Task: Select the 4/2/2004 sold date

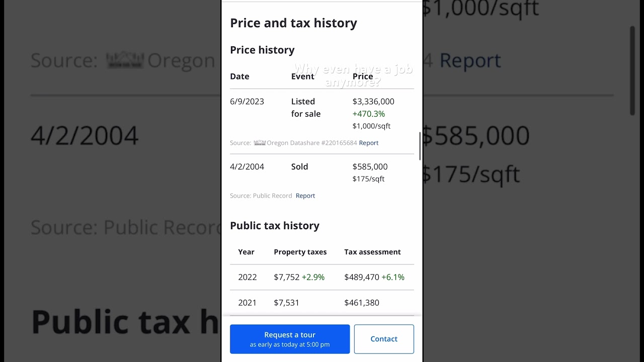Action: tap(247, 167)
